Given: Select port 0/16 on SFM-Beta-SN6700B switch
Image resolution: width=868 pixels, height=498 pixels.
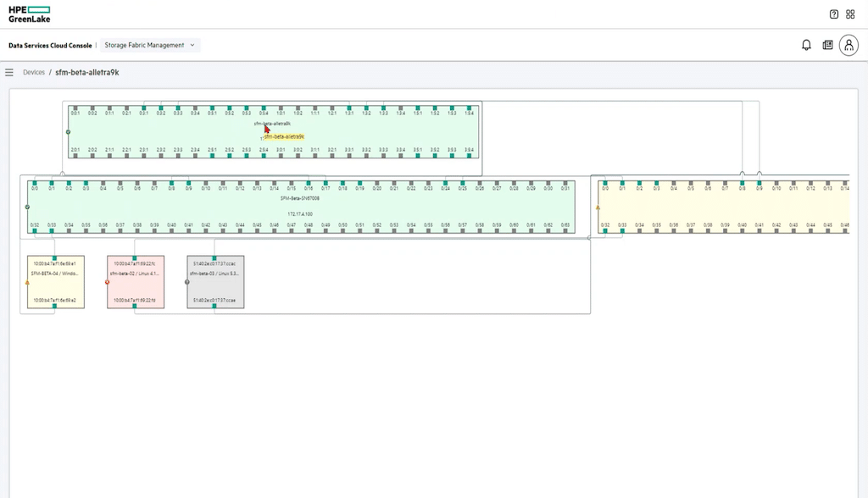Looking at the screenshot, I should click(x=309, y=183).
